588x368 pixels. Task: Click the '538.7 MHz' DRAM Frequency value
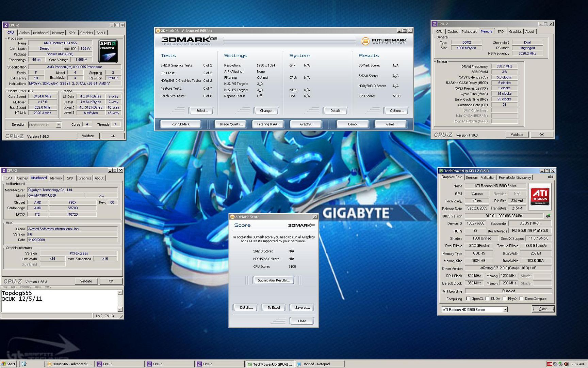(x=504, y=66)
